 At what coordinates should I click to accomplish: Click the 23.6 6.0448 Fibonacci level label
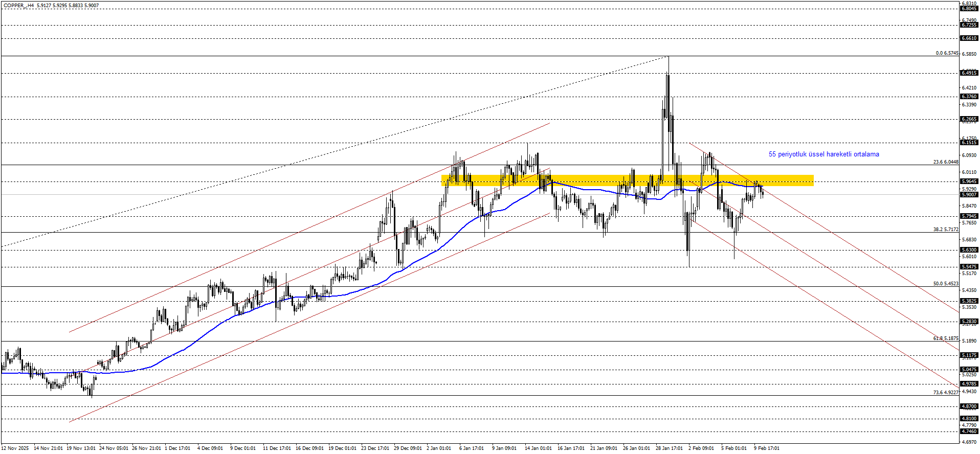tap(946, 162)
